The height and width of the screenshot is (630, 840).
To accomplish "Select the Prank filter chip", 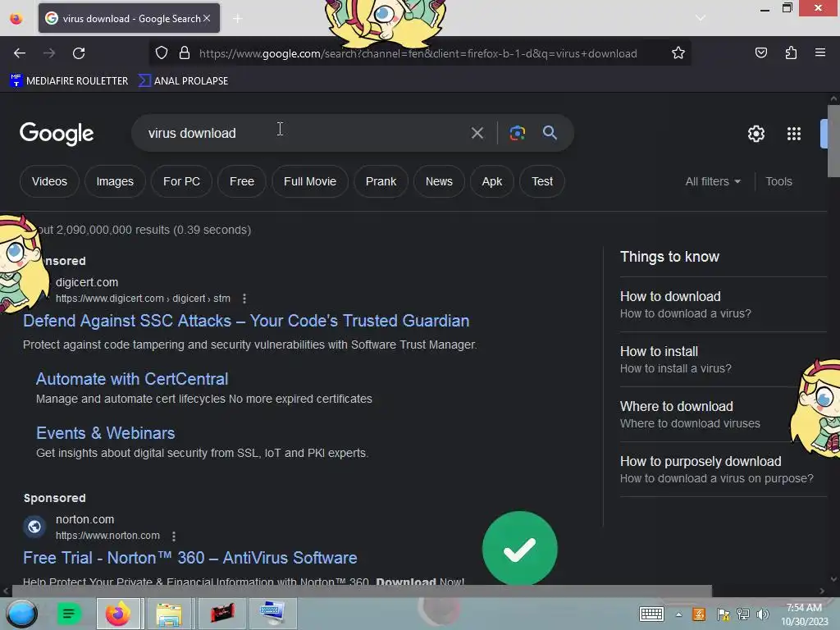I will tap(381, 181).
